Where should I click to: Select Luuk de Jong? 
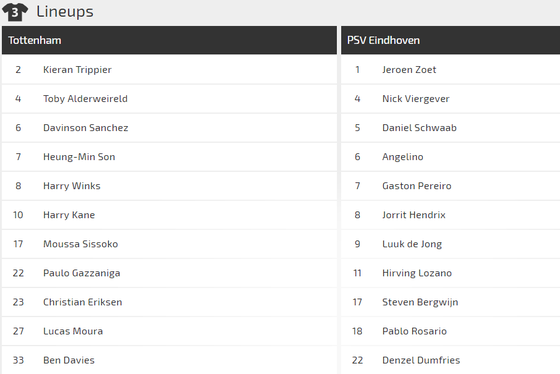(412, 244)
